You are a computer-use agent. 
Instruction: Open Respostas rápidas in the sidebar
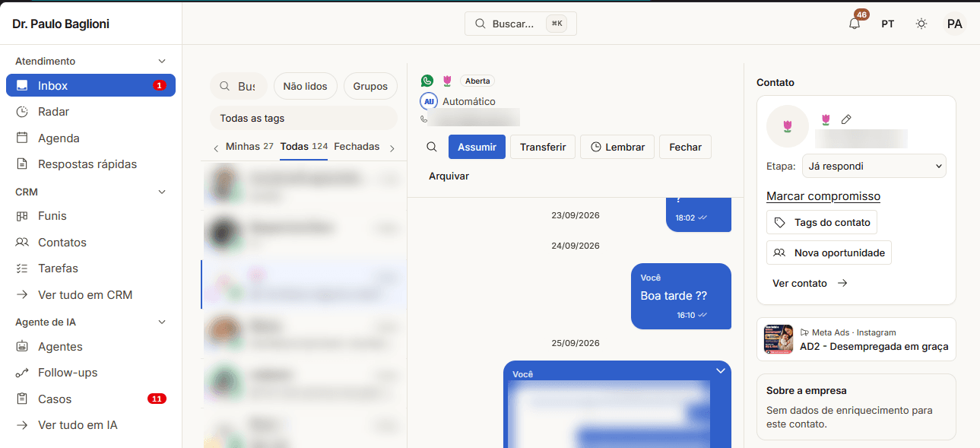[90, 164]
